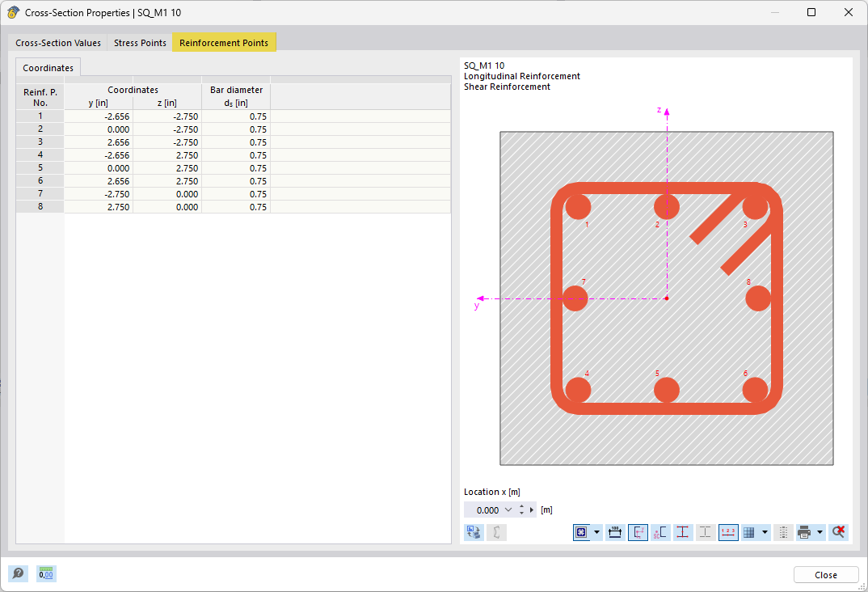
Task: Open the units and decimal places settings icon
Action: pyautogui.click(x=46, y=573)
